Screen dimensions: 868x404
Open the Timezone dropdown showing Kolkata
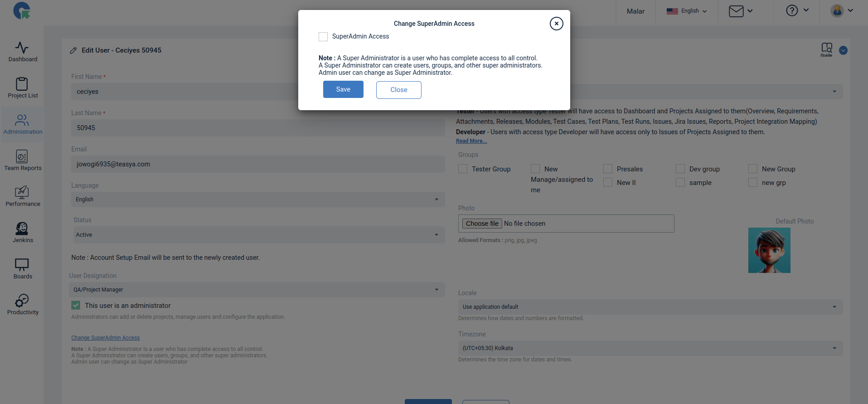(650, 348)
